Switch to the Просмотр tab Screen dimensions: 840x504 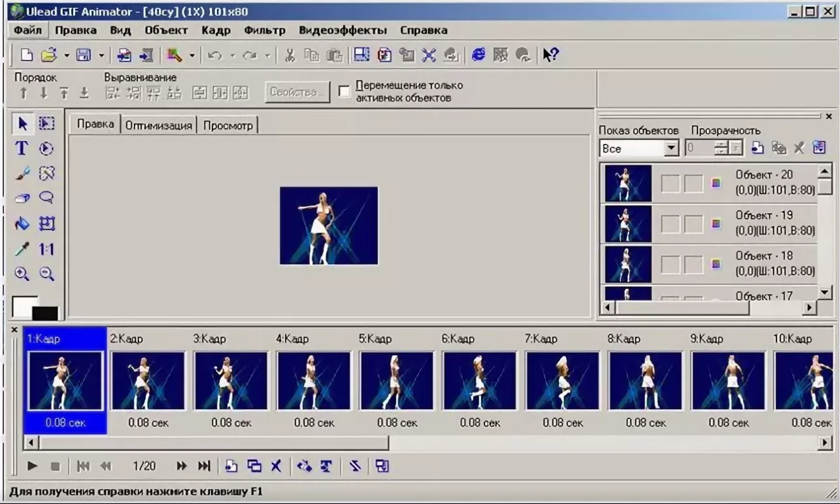coord(228,125)
